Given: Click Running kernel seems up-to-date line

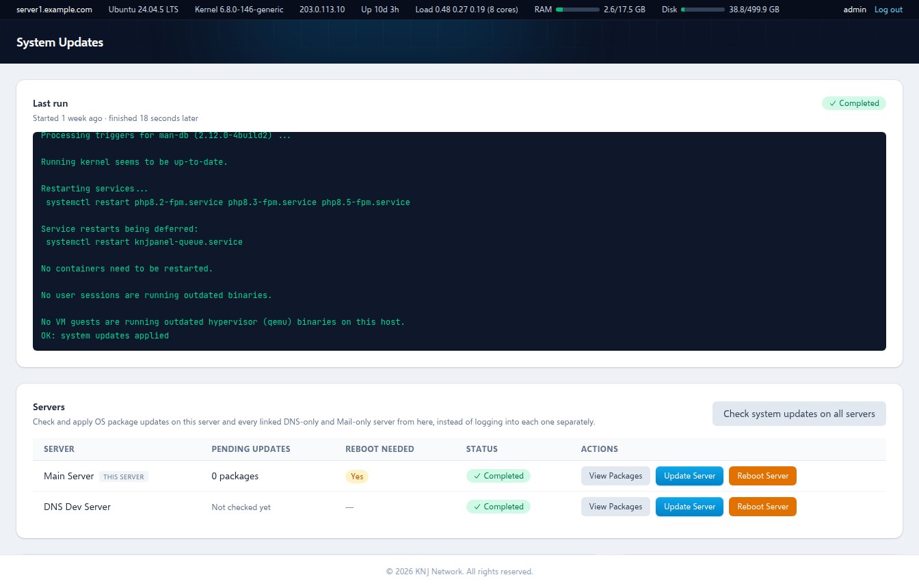Looking at the screenshot, I should (134, 162).
